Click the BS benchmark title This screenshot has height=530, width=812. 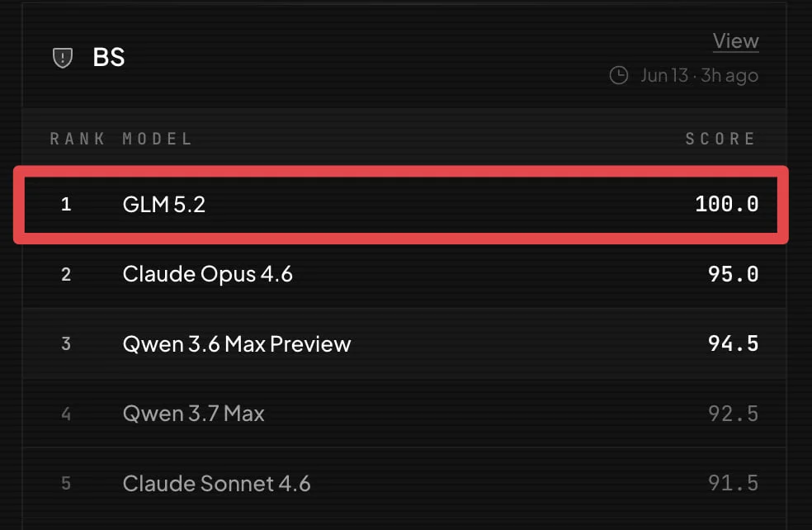(x=109, y=57)
